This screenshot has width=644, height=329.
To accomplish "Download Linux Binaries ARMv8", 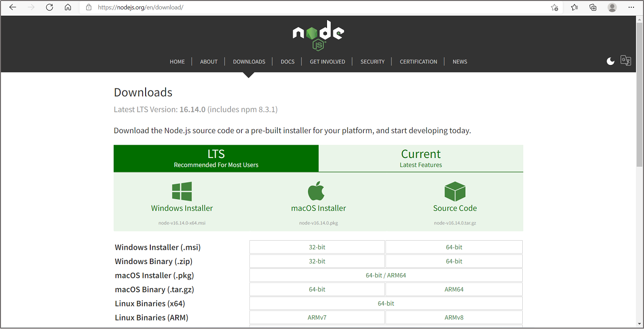I will click(454, 318).
